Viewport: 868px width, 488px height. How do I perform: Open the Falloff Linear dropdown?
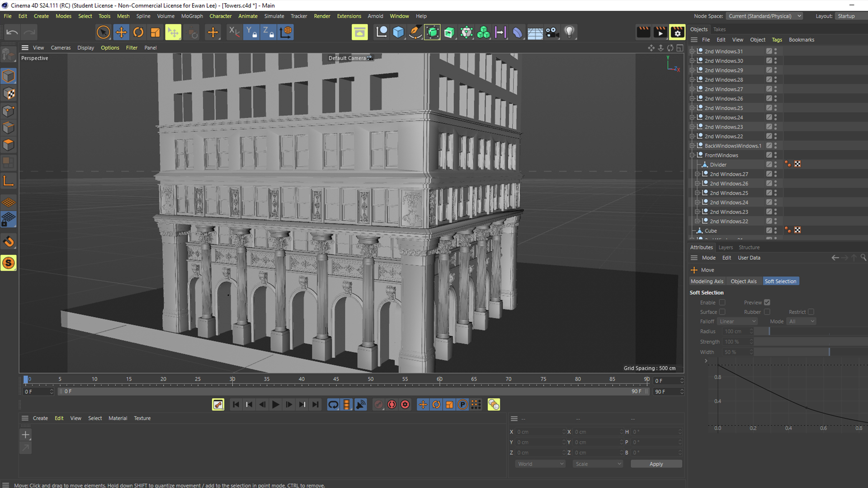pos(737,321)
